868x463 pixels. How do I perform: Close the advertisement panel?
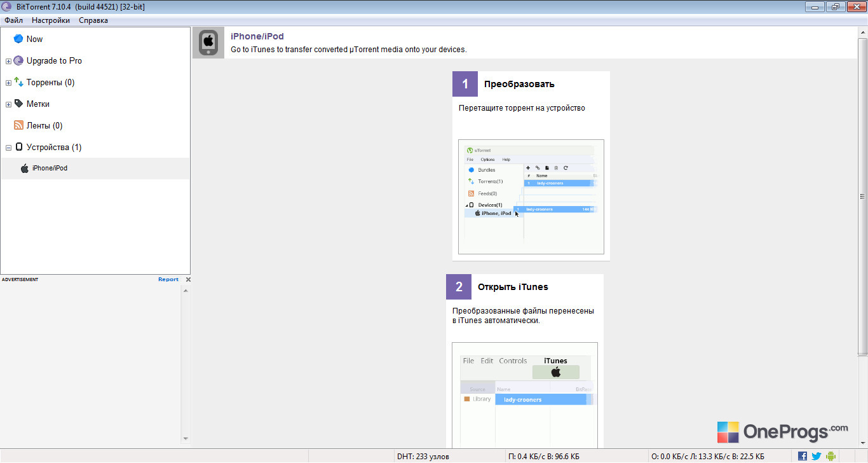[x=188, y=279]
